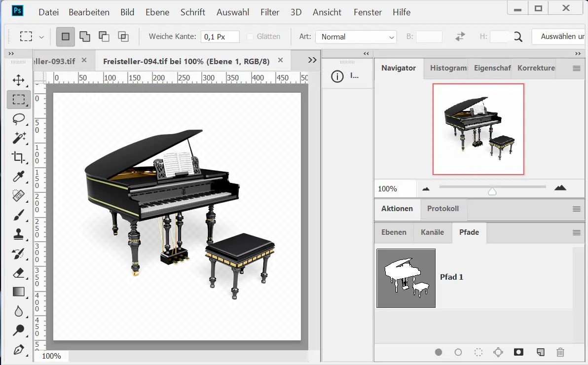Screen dimensions: 588x365
Task: Expand hidden document tabs with double chevron
Action: (x=312, y=60)
